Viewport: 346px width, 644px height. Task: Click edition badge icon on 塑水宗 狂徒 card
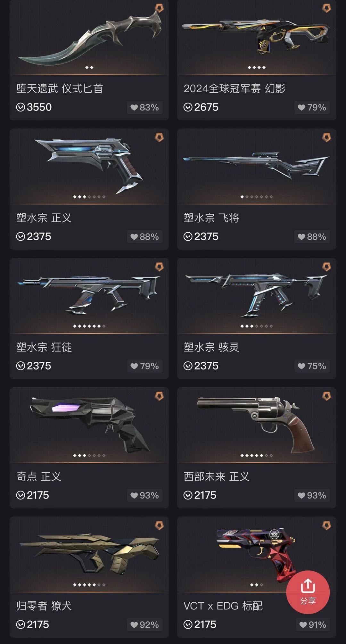click(x=159, y=267)
